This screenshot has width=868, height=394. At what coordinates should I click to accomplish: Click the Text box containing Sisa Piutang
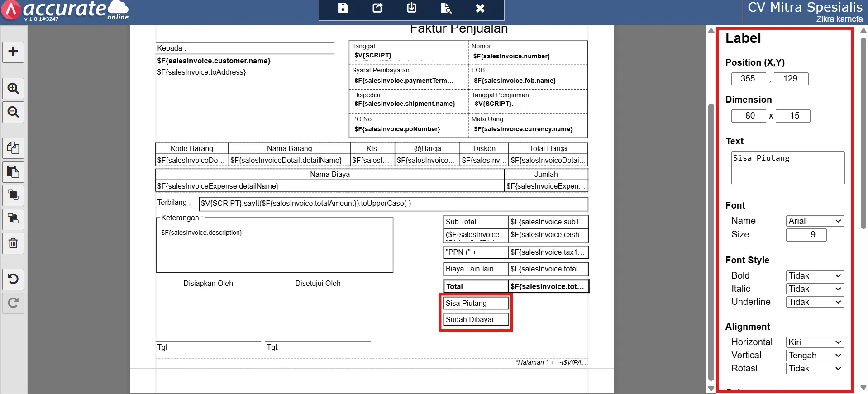point(787,167)
